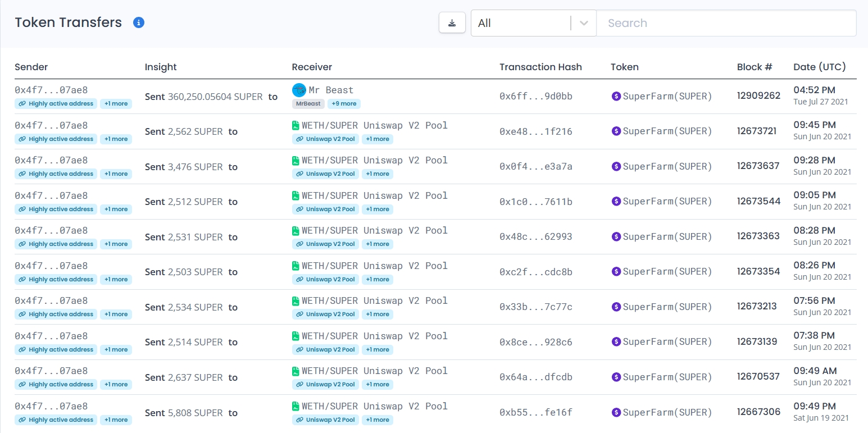The height and width of the screenshot is (433, 868).
Task: Expand +1 more sender tags in first row
Action: 116,104
